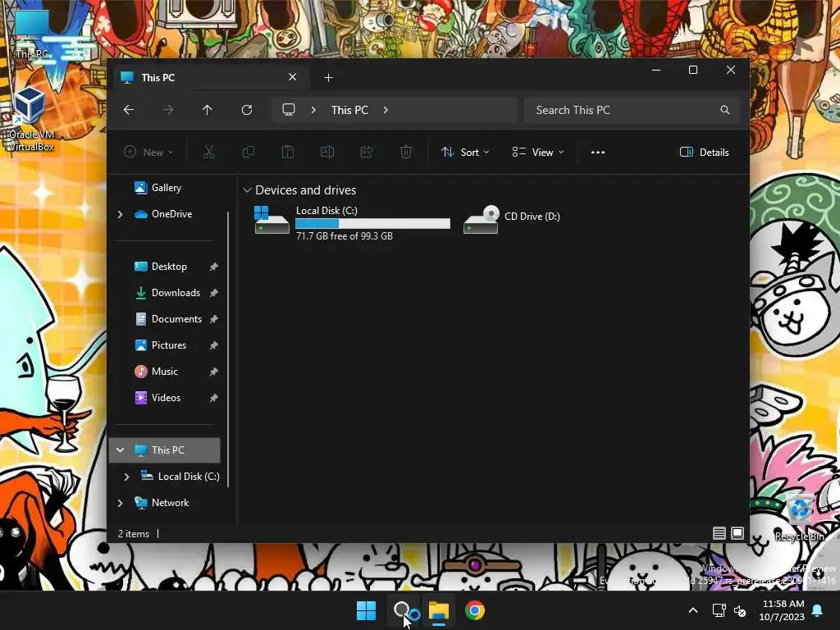Open the Sort dropdown menu

[x=465, y=152]
